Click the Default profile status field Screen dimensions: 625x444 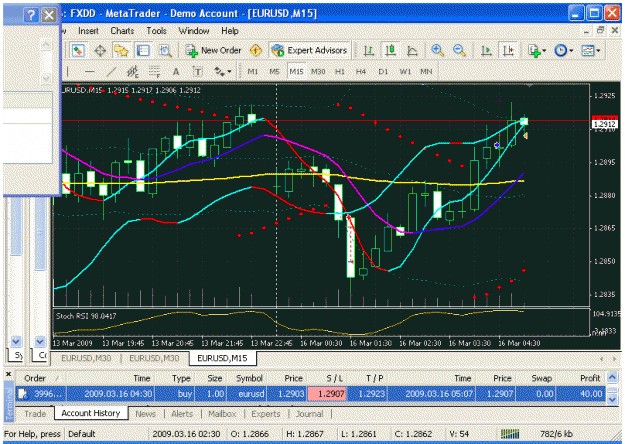[x=106, y=434]
